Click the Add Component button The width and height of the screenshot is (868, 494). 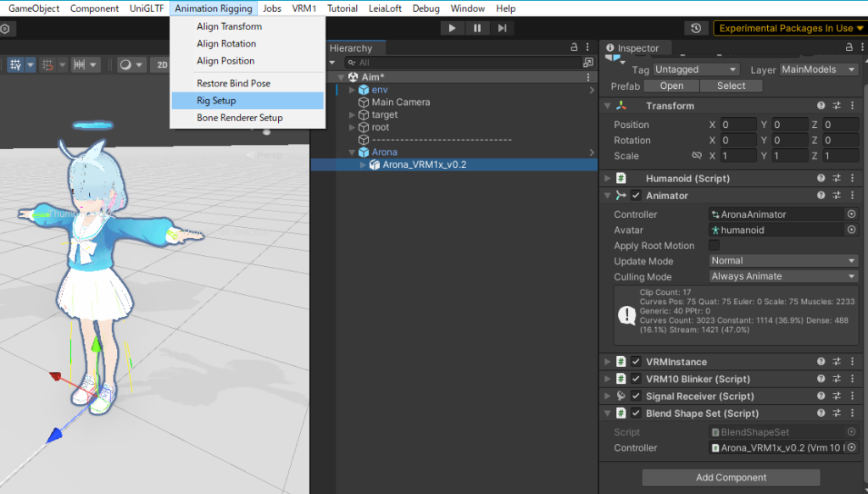point(731,478)
